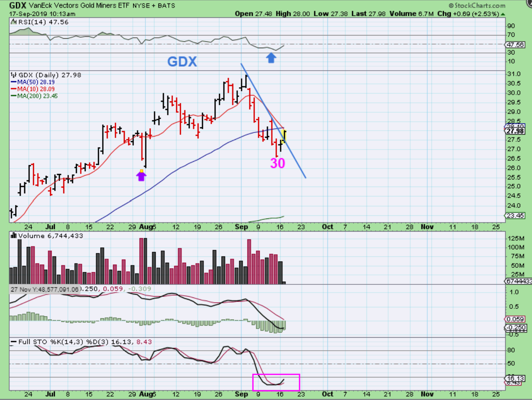This screenshot has height=400, width=532.
Task: Click the 0.059 MACD signal tag on axis
Action: 515,319
